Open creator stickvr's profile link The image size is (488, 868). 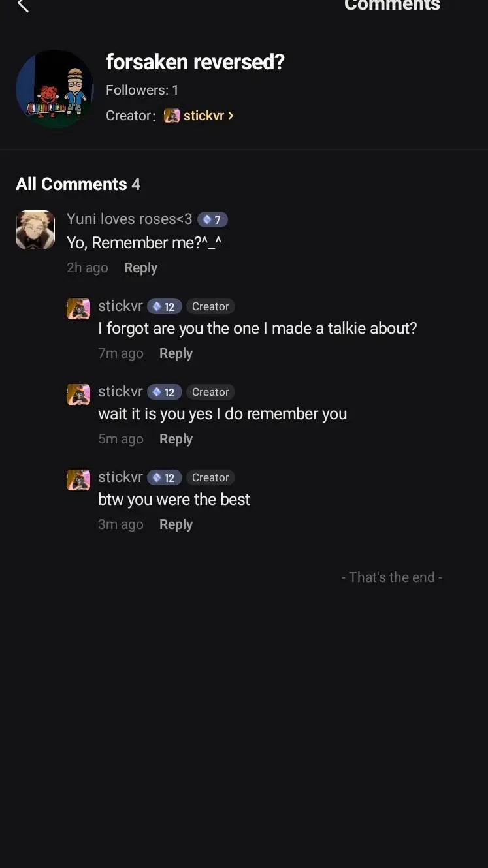204,116
